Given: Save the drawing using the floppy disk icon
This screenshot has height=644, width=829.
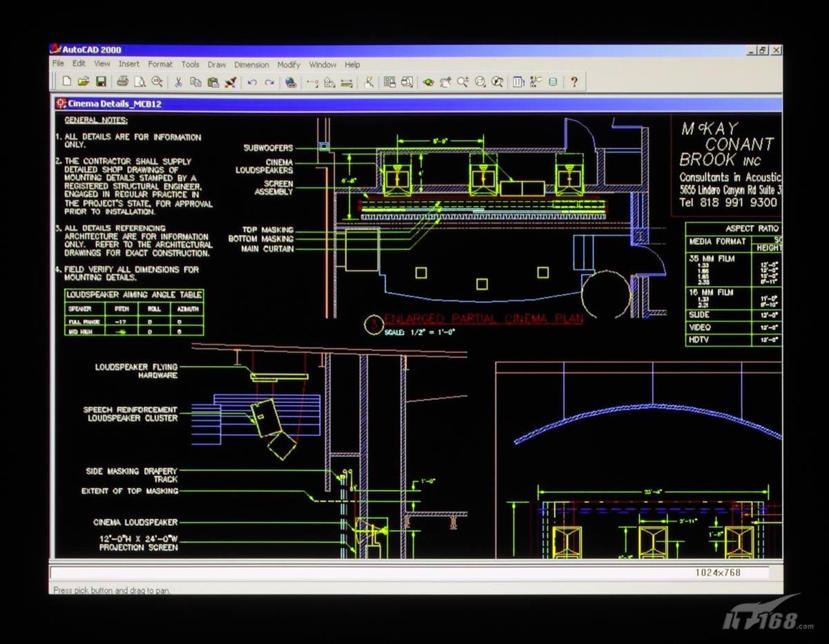Looking at the screenshot, I should point(101,82).
